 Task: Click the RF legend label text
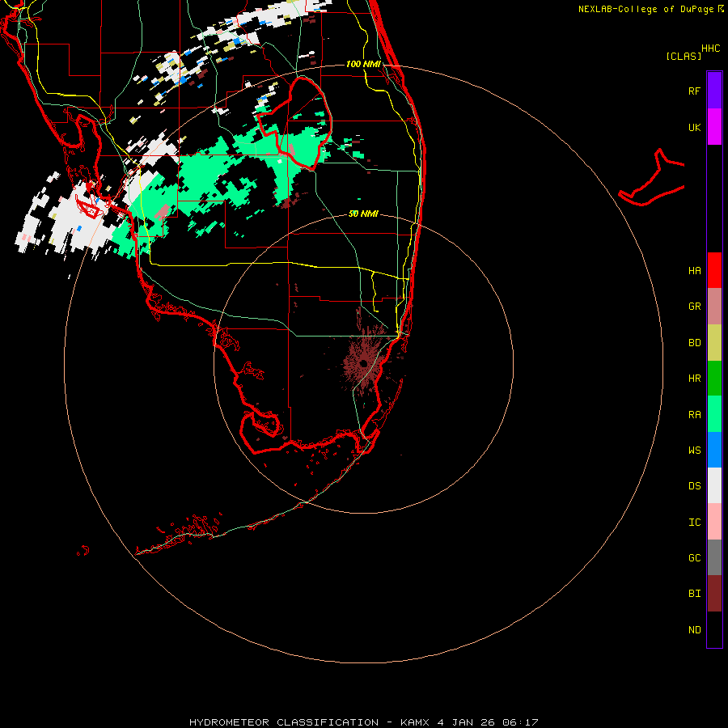(x=694, y=91)
